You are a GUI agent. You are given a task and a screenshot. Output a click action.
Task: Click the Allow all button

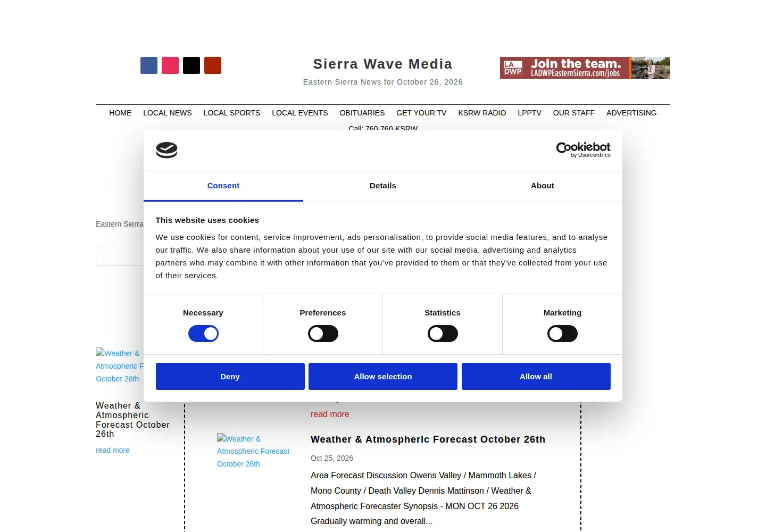[536, 376]
